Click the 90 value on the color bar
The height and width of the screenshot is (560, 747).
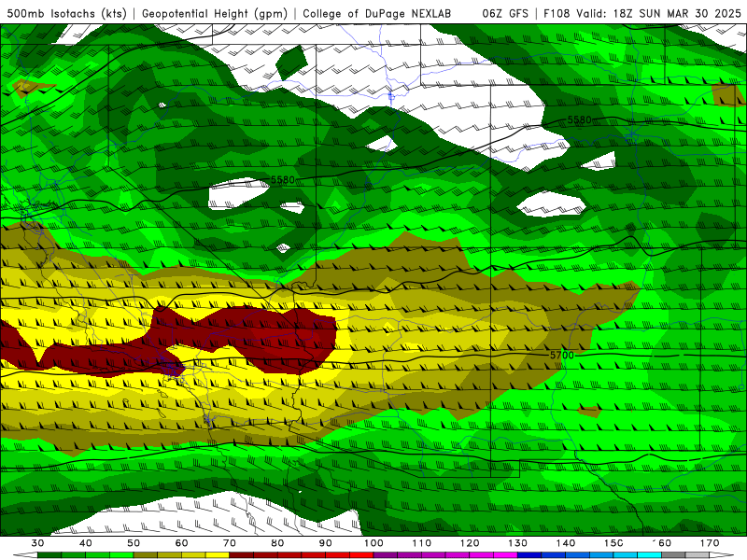(325, 543)
